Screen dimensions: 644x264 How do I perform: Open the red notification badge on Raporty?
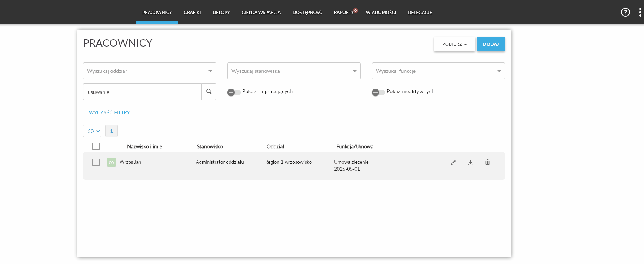pos(356,10)
